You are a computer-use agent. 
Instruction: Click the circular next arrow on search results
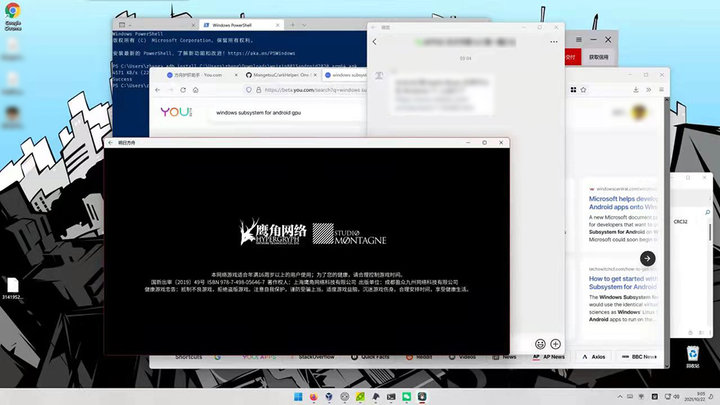[648, 258]
